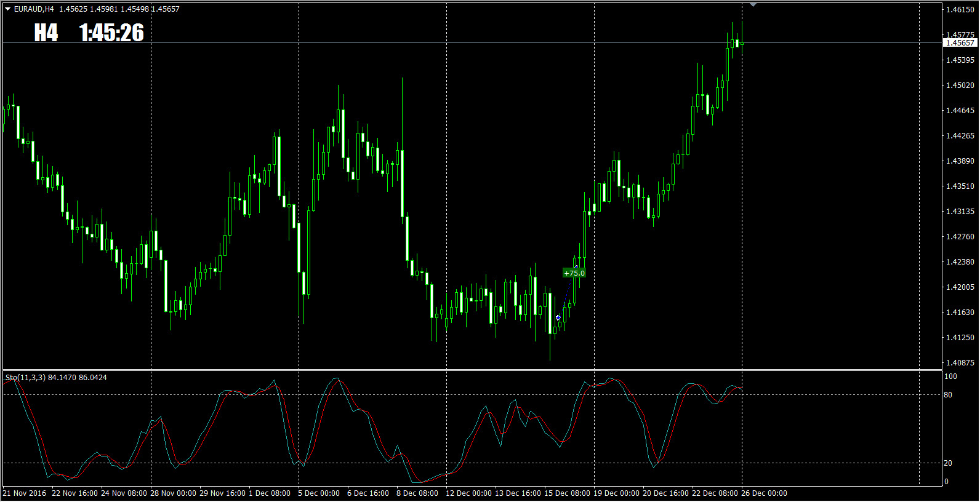This screenshot has width=980, height=502.
Task: Click the stochastic 20 level label
Action: tap(949, 463)
